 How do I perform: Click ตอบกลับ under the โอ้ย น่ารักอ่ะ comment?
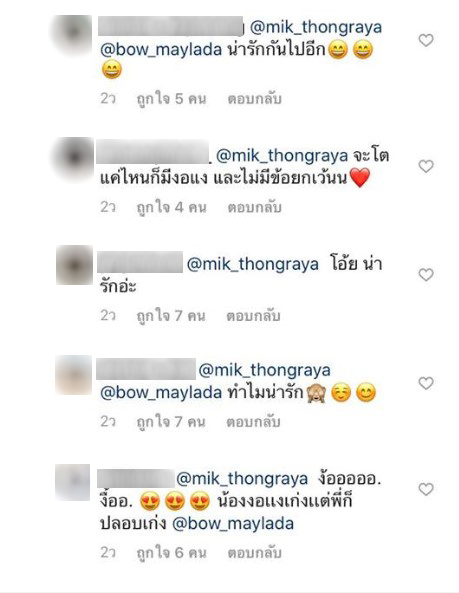pos(253,316)
